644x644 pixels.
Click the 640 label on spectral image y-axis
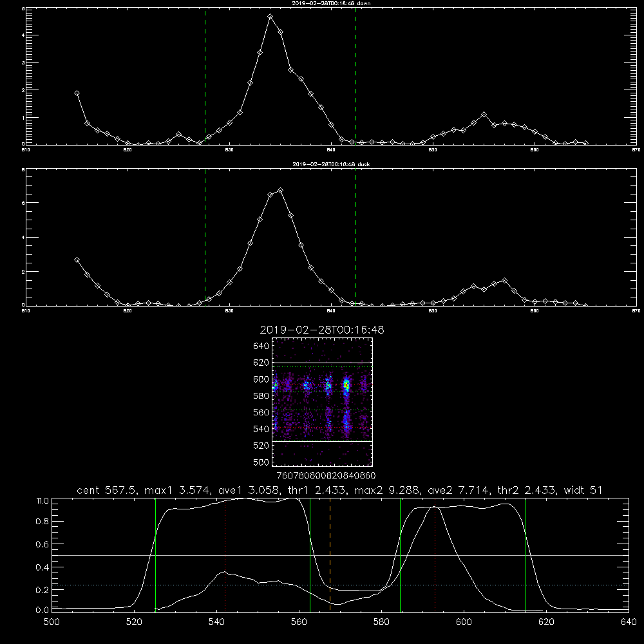[x=261, y=346]
